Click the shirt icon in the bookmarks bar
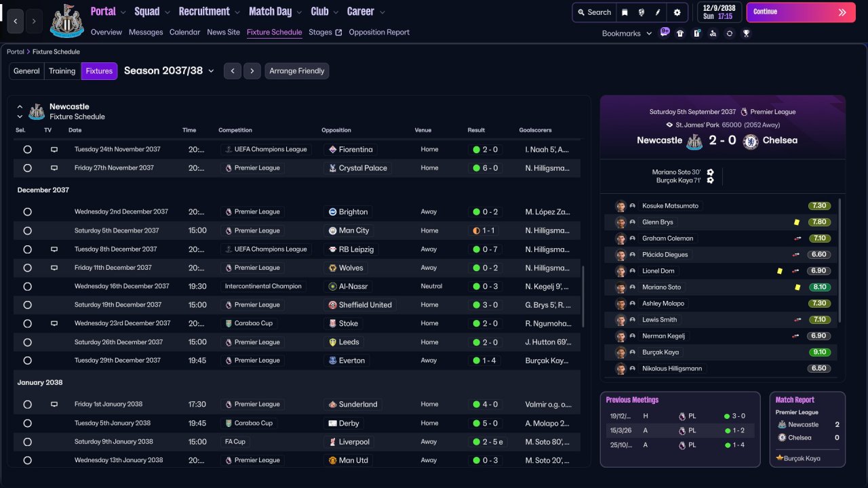 tap(680, 33)
